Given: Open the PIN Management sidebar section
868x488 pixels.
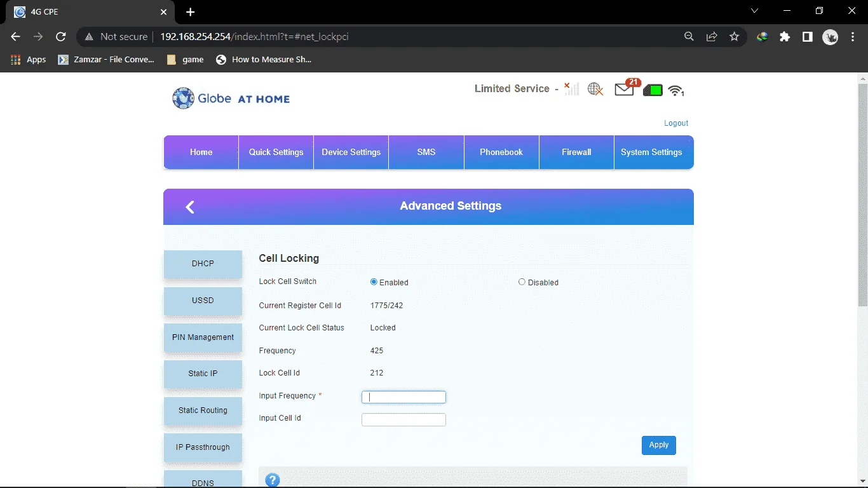Looking at the screenshot, I should point(203,337).
